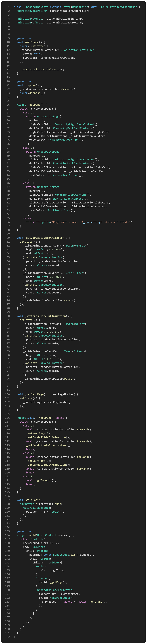This screenshot has width=147, height=644.
Task: Select the 'super.initState();' call
Action: pyautogui.click(x=34, y=46)
